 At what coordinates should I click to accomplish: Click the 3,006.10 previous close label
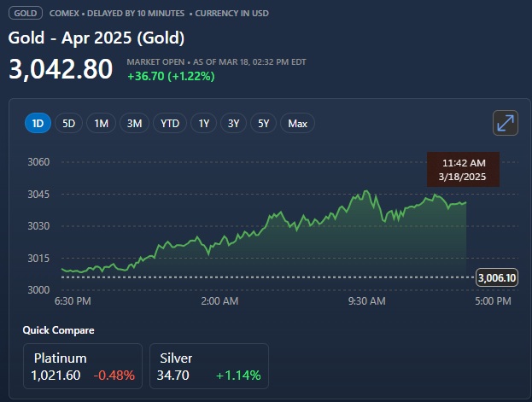pos(497,277)
